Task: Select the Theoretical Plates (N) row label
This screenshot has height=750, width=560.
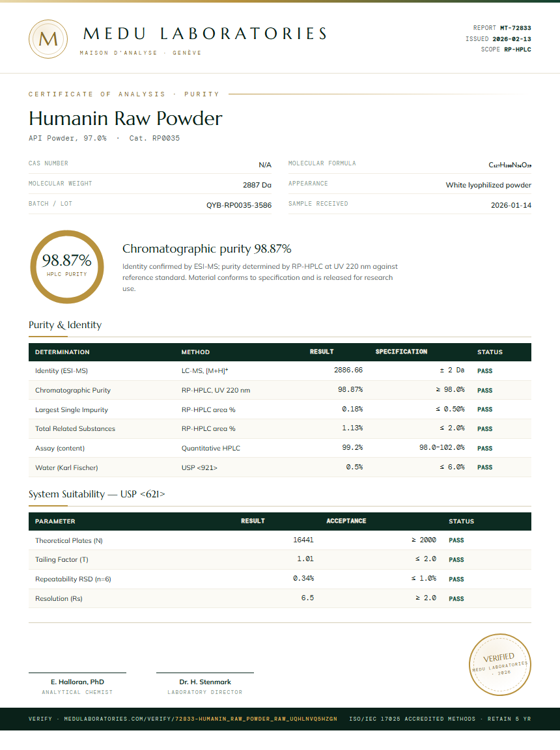Action: (69, 540)
